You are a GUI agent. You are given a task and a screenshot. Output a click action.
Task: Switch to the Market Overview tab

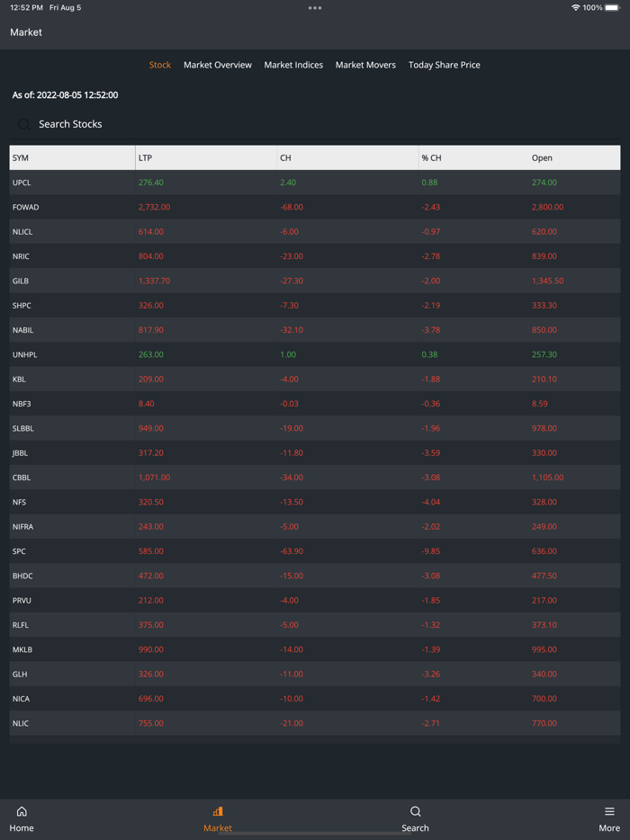pos(218,65)
